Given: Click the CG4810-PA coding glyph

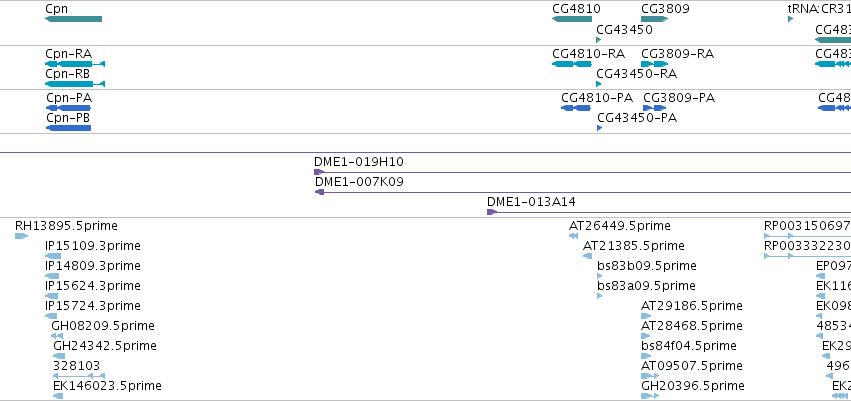Looking at the screenshot, I should tap(576, 108).
